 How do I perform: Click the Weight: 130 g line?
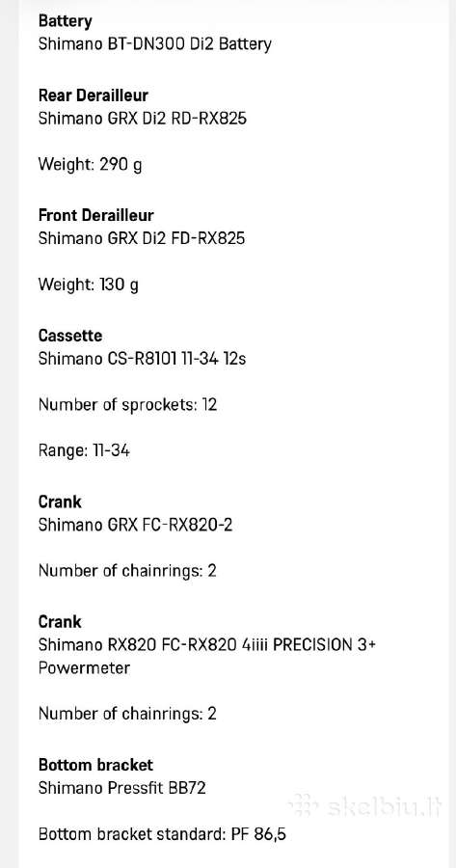pos(88,285)
